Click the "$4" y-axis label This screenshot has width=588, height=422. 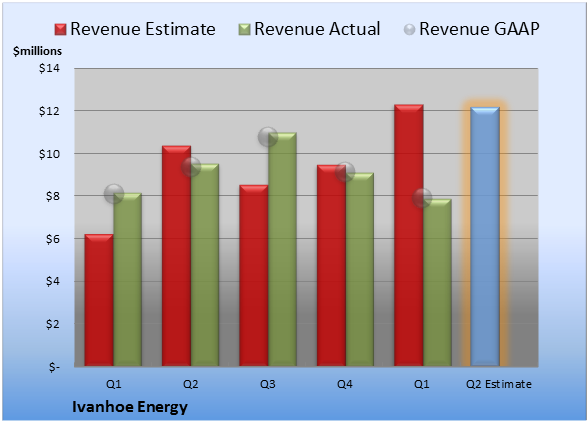point(53,281)
